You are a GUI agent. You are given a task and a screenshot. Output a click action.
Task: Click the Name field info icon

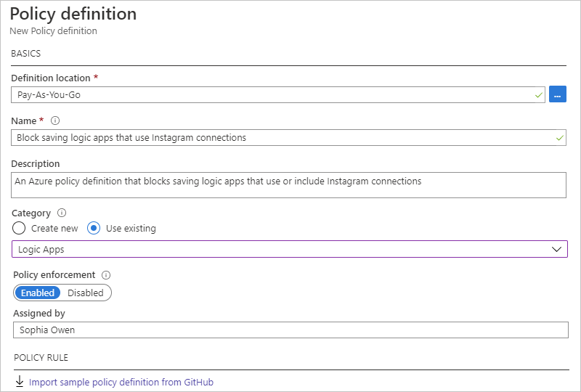pyautogui.click(x=55, y=121)
